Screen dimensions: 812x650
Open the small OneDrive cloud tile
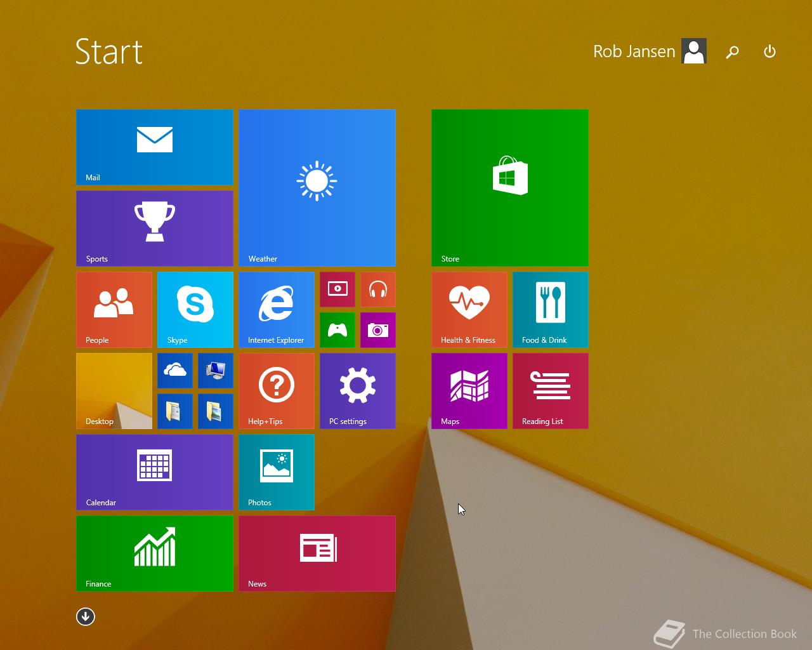coord(175,371)
